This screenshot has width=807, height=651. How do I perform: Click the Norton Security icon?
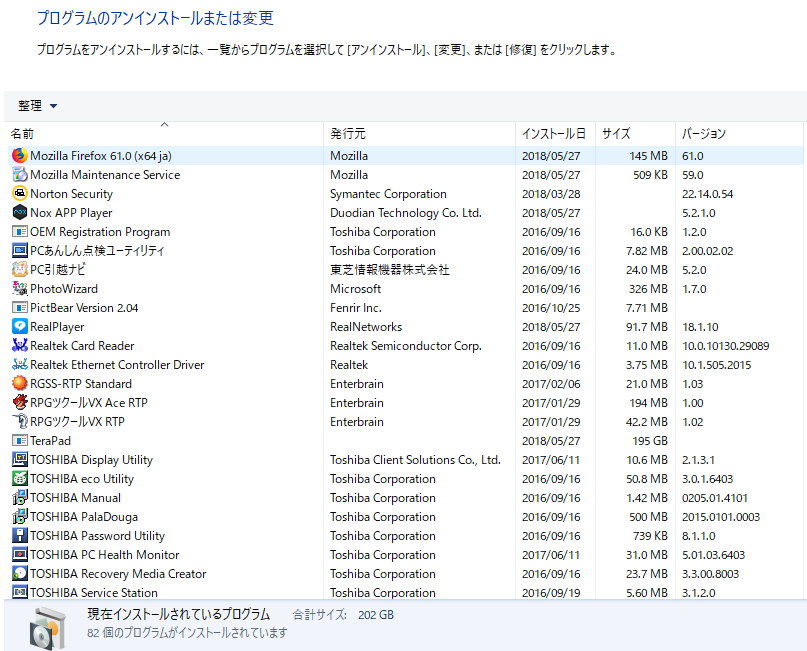(x=19, y=194)
